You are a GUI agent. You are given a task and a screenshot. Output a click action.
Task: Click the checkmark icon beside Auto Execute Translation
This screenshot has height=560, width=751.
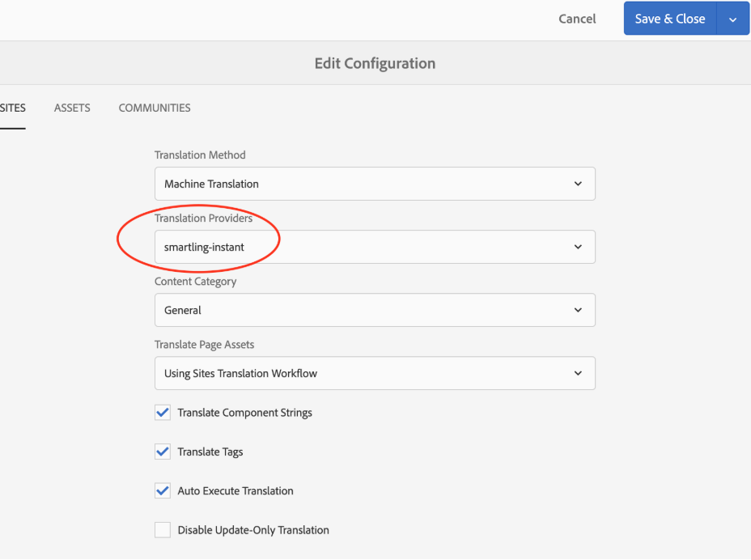(x=162, y=490)
